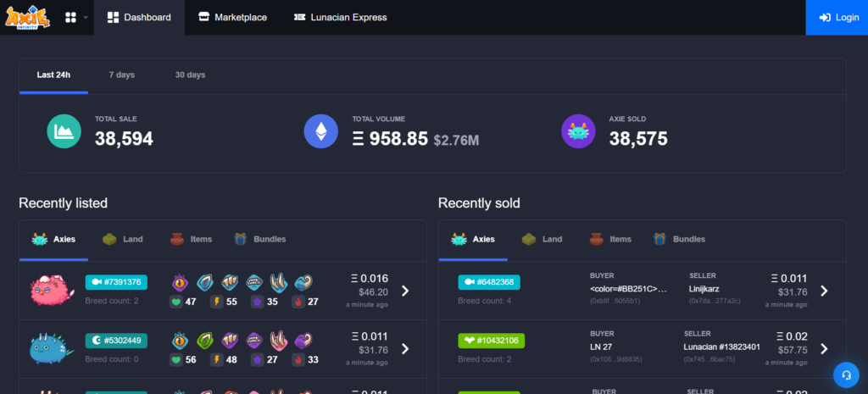Click the ears part icon of Axie #7391376

point(205,283)
